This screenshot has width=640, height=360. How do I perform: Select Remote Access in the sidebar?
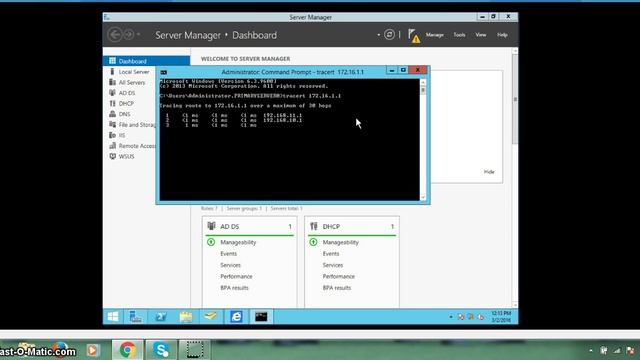click(x=137, y=146)
